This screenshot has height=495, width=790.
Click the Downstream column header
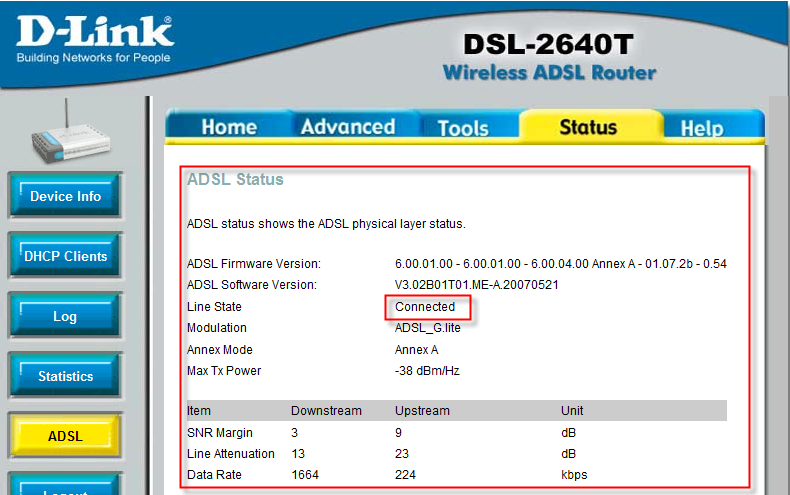click(x=326, y=411)
